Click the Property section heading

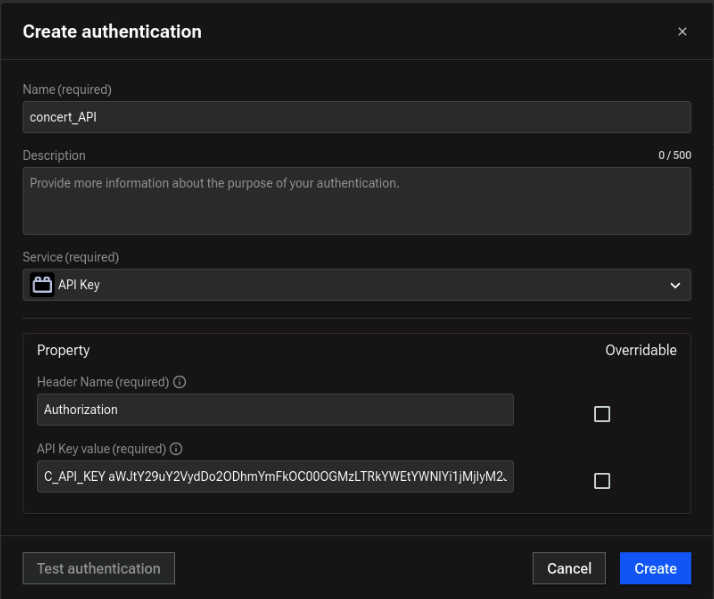(x=63, y=350)
